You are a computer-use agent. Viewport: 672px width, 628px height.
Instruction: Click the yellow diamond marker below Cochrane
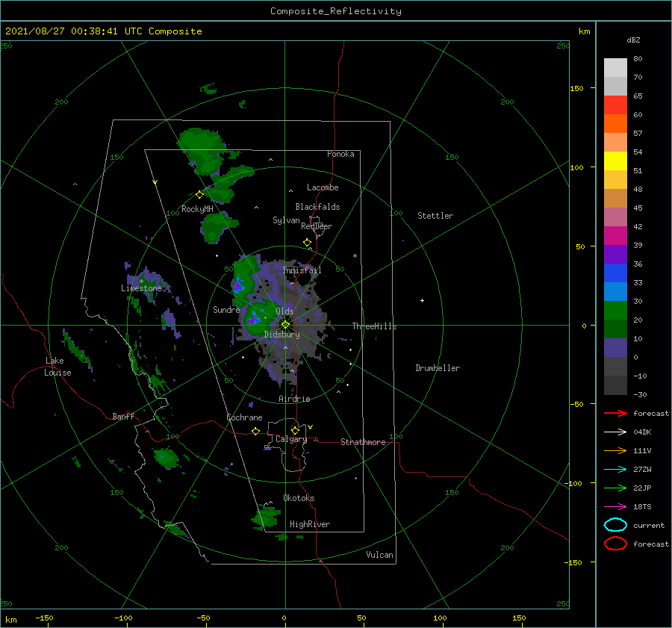(x=256, y=432)
